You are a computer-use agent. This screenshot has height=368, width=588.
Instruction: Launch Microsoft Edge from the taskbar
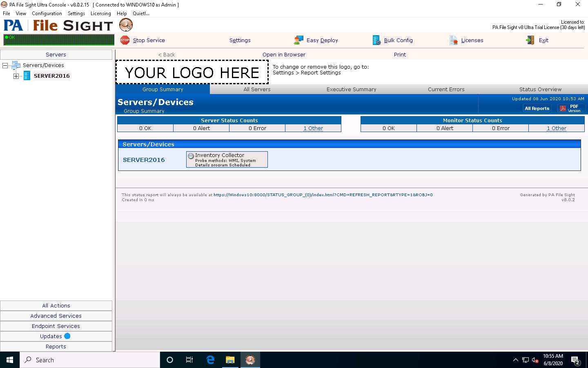[210, 360]
